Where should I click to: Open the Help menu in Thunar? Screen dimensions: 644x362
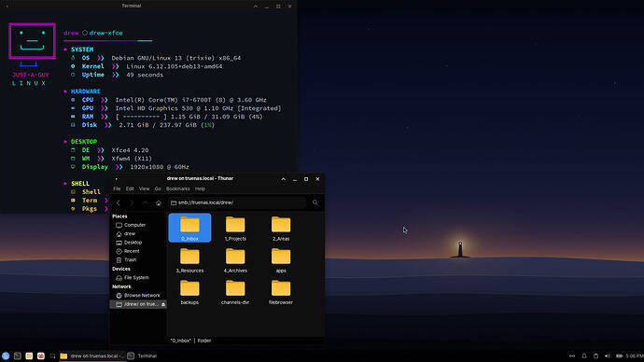point(200,188)
